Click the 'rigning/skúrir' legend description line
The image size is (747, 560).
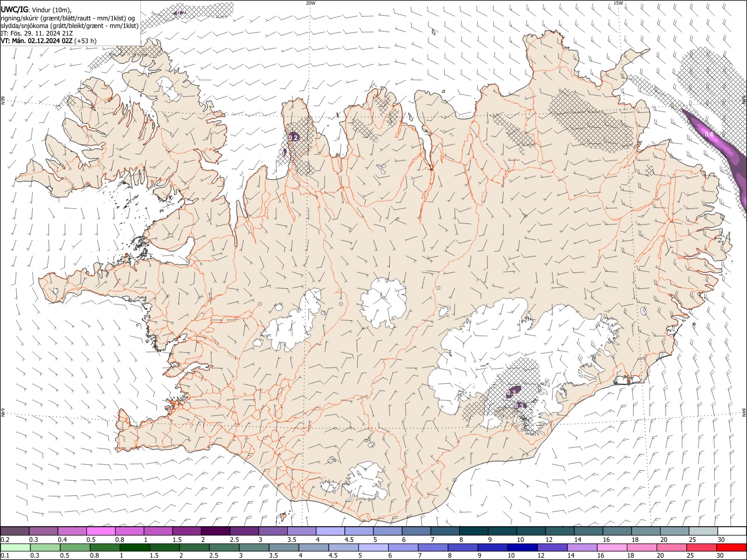click(x=68, y=17)
